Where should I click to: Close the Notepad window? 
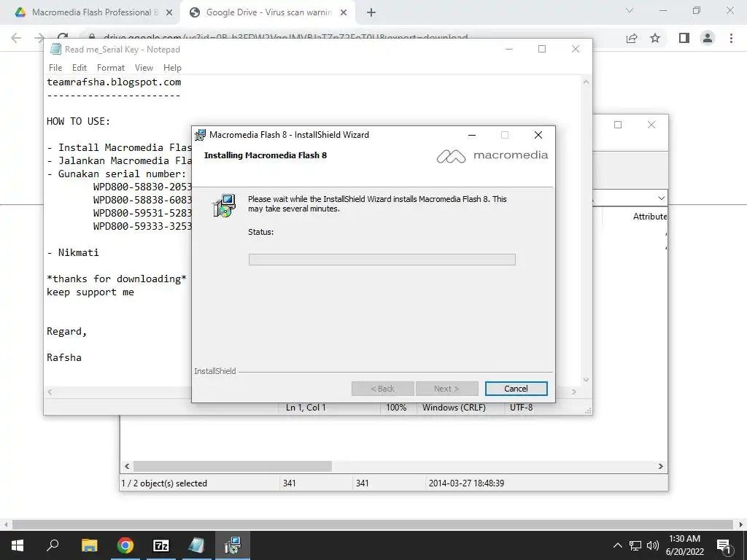(x=576, y=49)
